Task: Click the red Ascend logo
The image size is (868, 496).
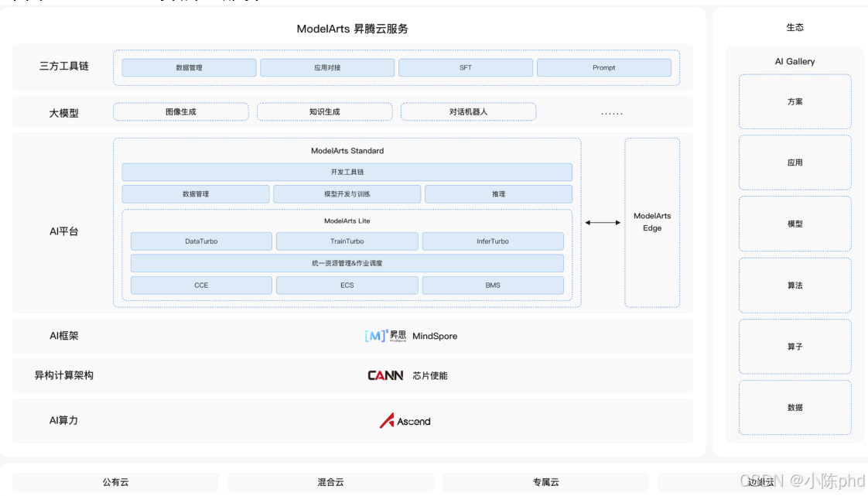Action: pos(405,421)
